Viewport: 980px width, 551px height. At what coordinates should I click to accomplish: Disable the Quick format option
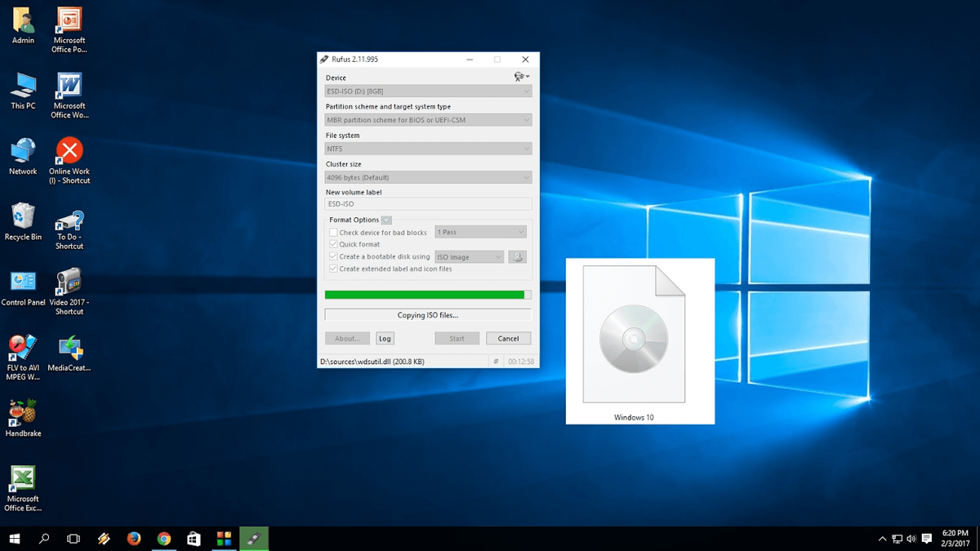coord(333,244)
